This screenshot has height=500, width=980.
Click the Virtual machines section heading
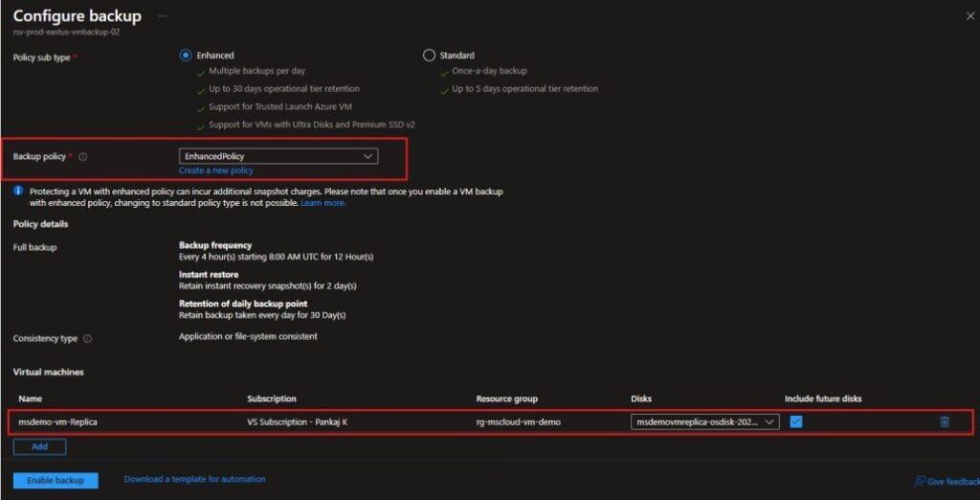coord(48,372)
